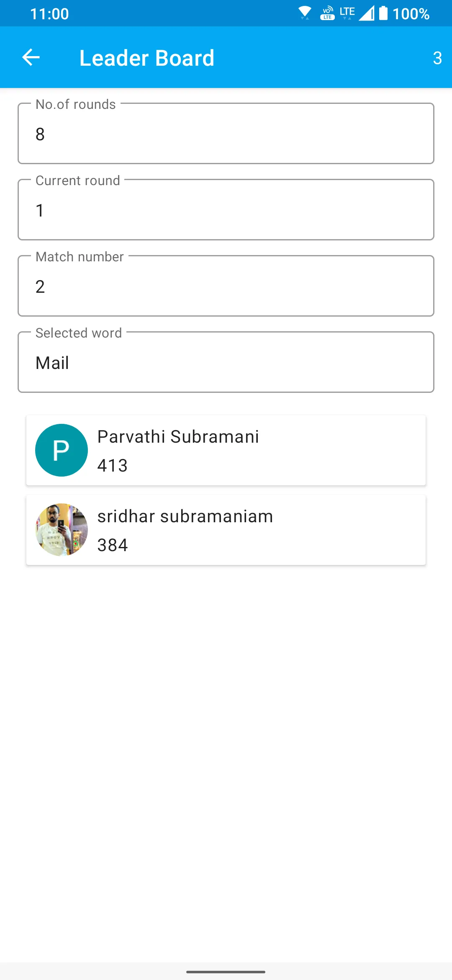Tap the teal P avatar icon
Image resolution: width=452 pixels, height=980 pixels.
click(x=62, y=450)
